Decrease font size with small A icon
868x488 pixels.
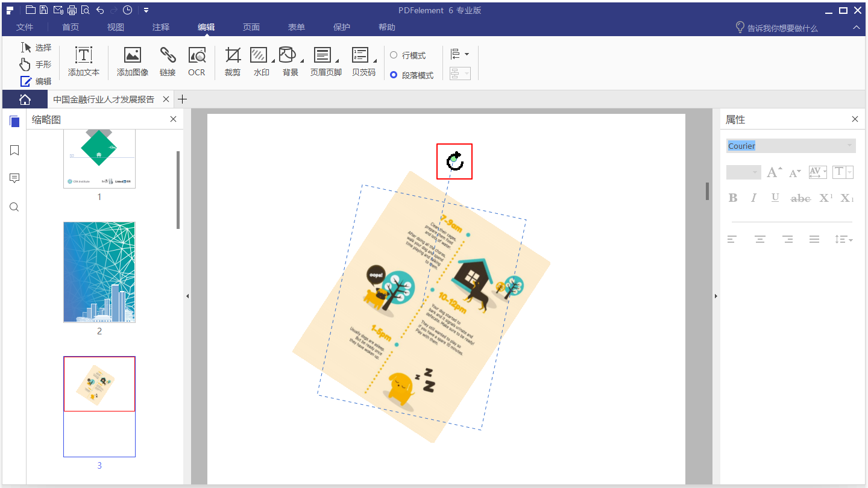[795, 173]
